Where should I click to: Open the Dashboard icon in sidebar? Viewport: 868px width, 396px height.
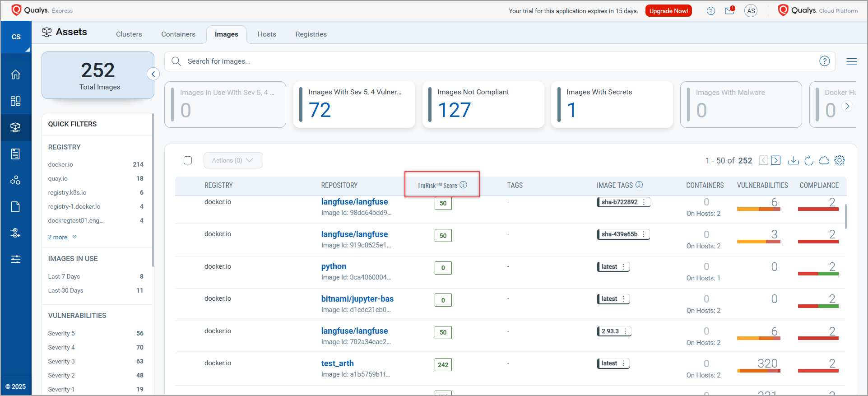coord(16,101)
